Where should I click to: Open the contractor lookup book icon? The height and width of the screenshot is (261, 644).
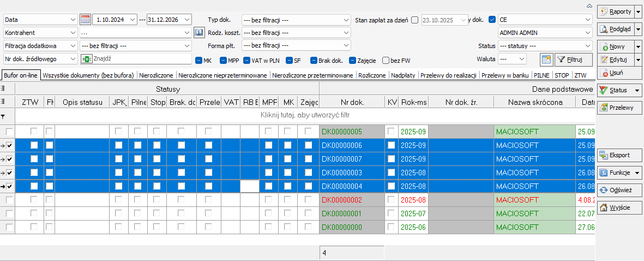[x=198, y=32]
